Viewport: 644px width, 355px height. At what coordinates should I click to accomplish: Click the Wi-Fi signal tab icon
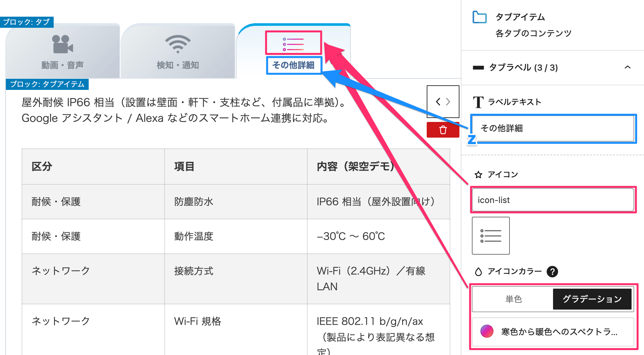pyautogui.click(x=178, y=44)
